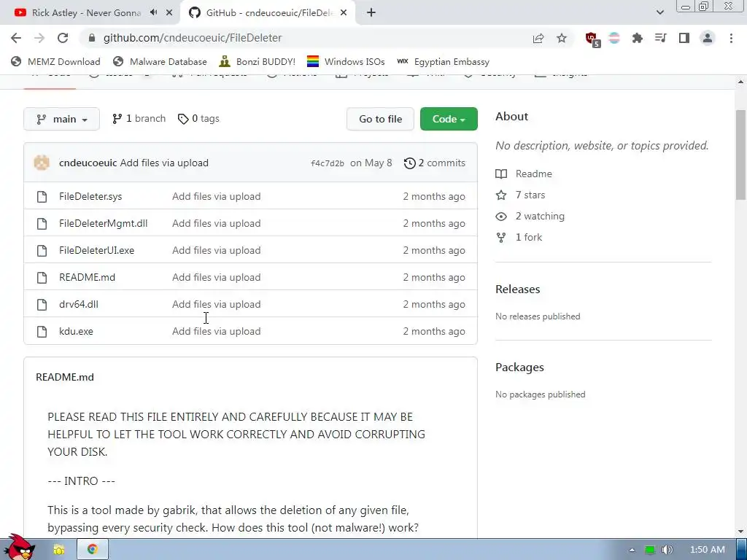This screenshot has height=560, width=747.
Task: Click the file icon beside kdu.exe
Action: click(x=42, y=332)
